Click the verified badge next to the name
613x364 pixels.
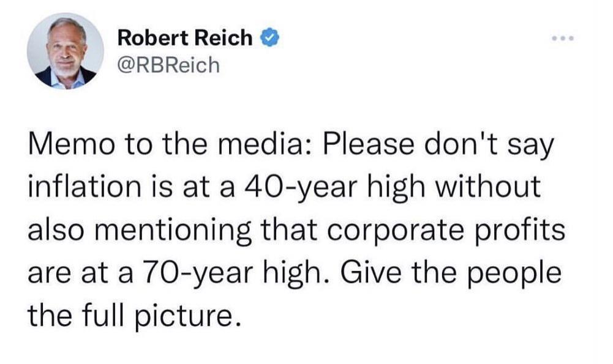(268, 38)
